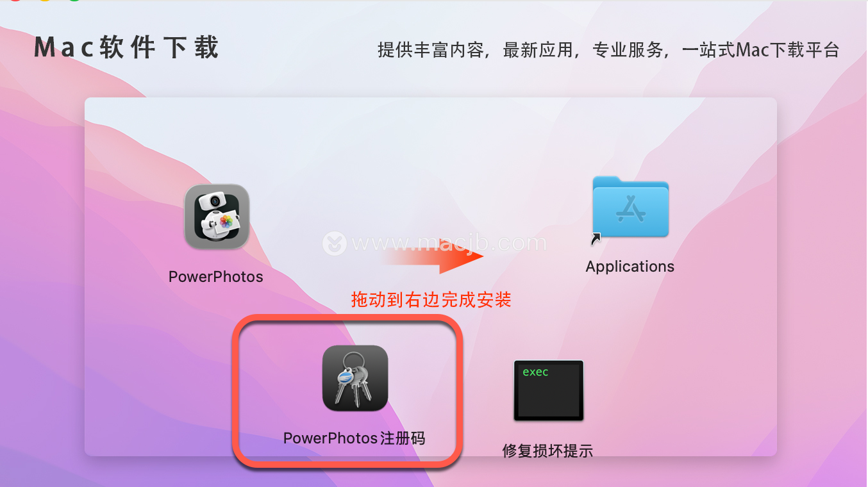Click the red 拖动到右边完成安装 instruction text
The image size is (868, 487).
click(431, 299)
